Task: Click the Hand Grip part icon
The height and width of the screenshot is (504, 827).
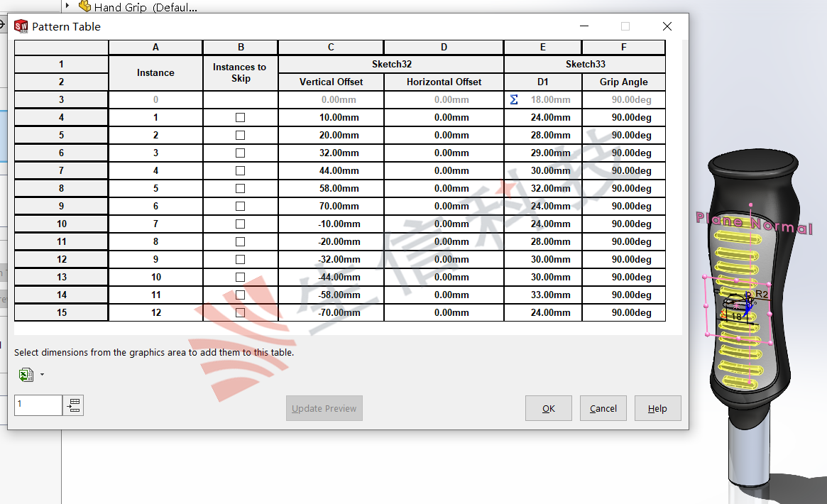Action: coord(85,7)
